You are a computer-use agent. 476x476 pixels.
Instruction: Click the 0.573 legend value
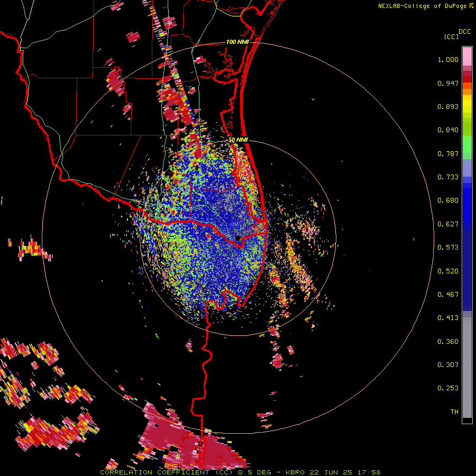coord(448,248)
